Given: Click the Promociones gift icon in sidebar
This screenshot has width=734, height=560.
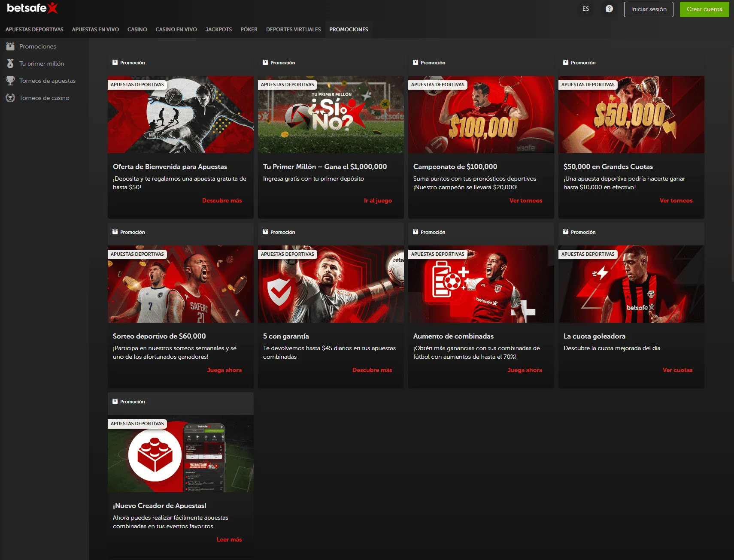Looking at the screenshot, I should 10,46.
